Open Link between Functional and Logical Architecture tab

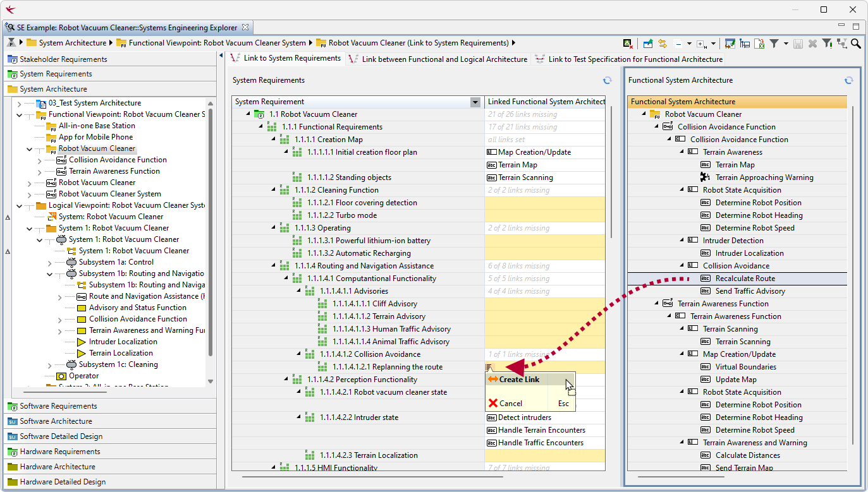tap(438, 59)
